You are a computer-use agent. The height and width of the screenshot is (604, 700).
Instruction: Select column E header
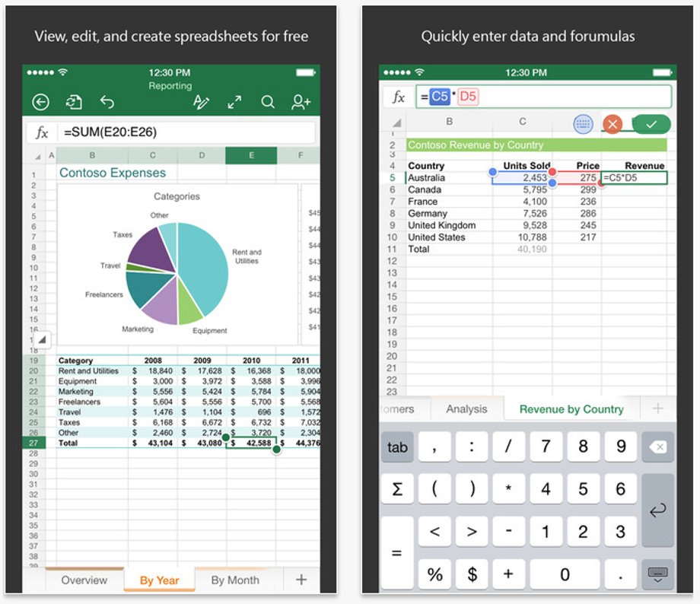[x=251, y=155]
